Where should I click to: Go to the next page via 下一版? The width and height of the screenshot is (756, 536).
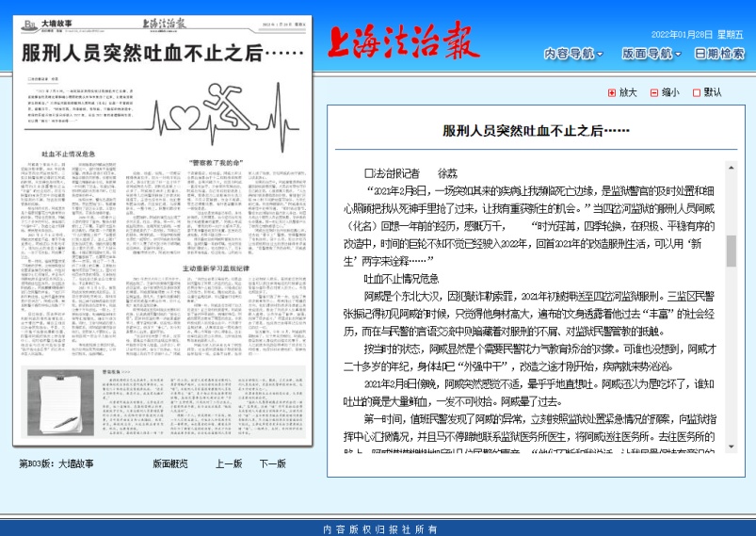click(272, 463)
